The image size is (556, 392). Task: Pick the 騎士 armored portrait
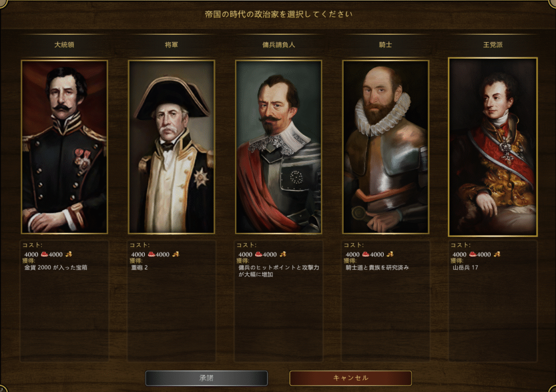[x=386, y=147]
